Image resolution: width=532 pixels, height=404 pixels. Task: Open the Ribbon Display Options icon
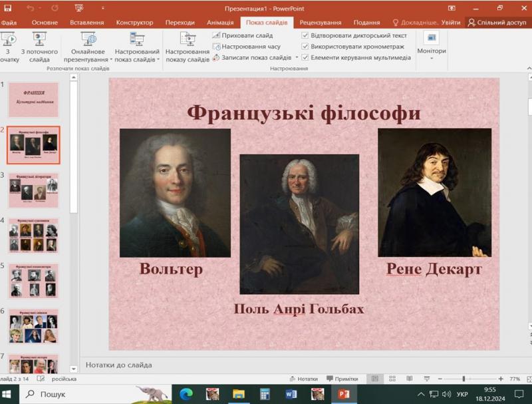(x=452, y=8)
